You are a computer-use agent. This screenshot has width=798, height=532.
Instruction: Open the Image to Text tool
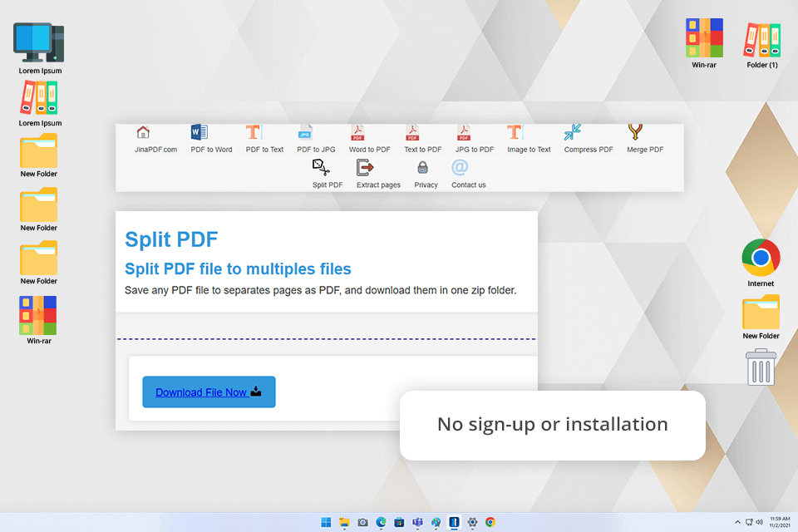pyautogui.click(x=529, y=139)
